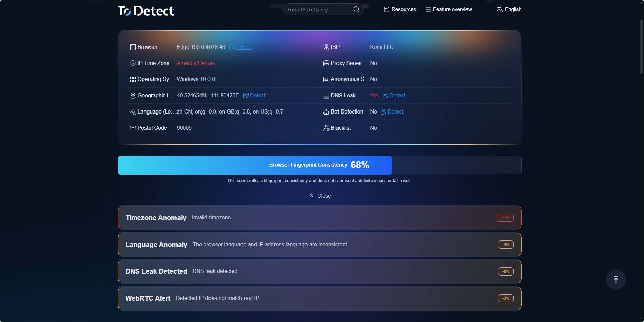This screenshot has width=644, height=322.
Task: Click the language translate icon beside English
Action: pos(500,9)
